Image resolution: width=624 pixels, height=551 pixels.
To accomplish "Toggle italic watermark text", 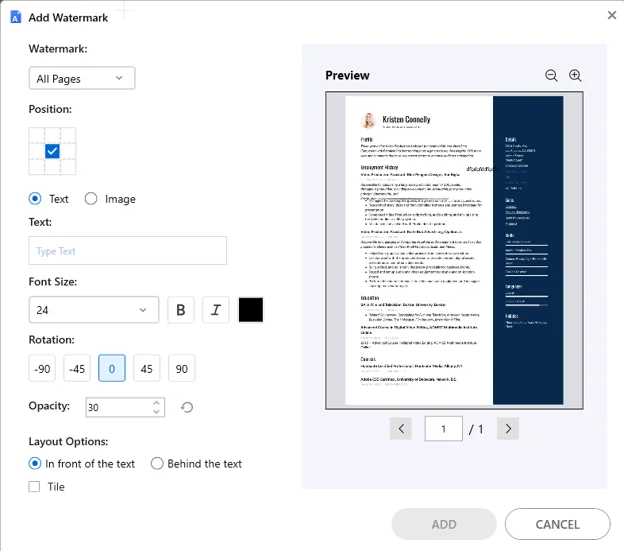I will (x=216, y=310).
